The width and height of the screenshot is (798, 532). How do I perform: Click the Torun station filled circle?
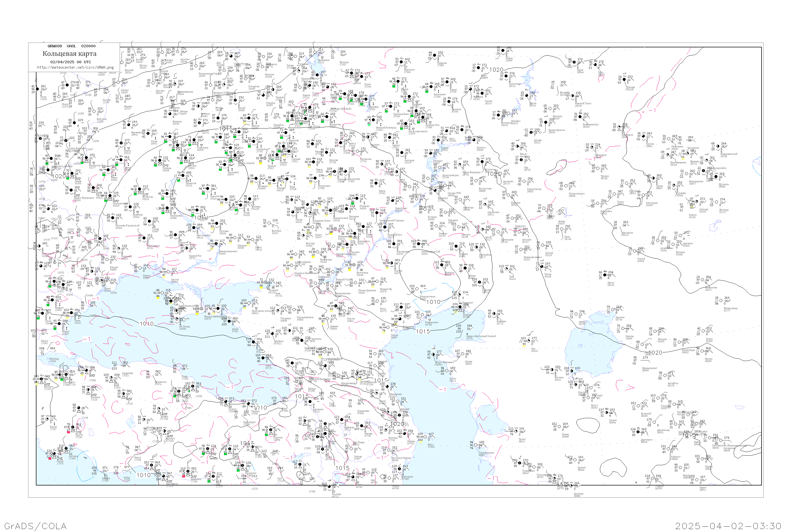[38, 89]
